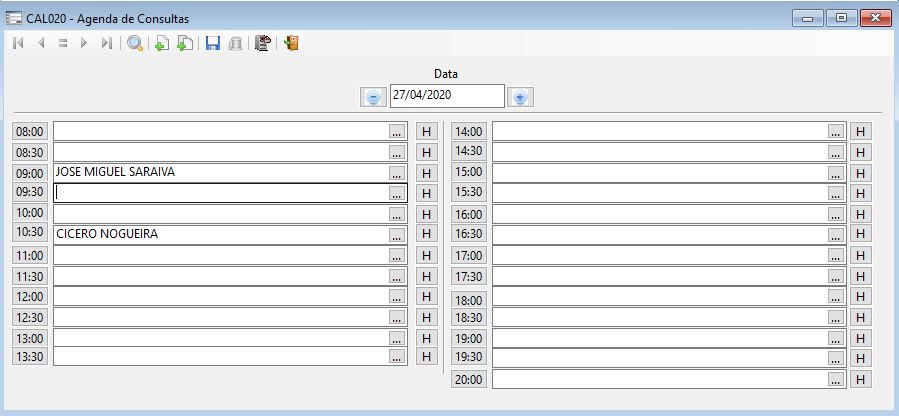Click the duplicate record icon

click(185, 43)
